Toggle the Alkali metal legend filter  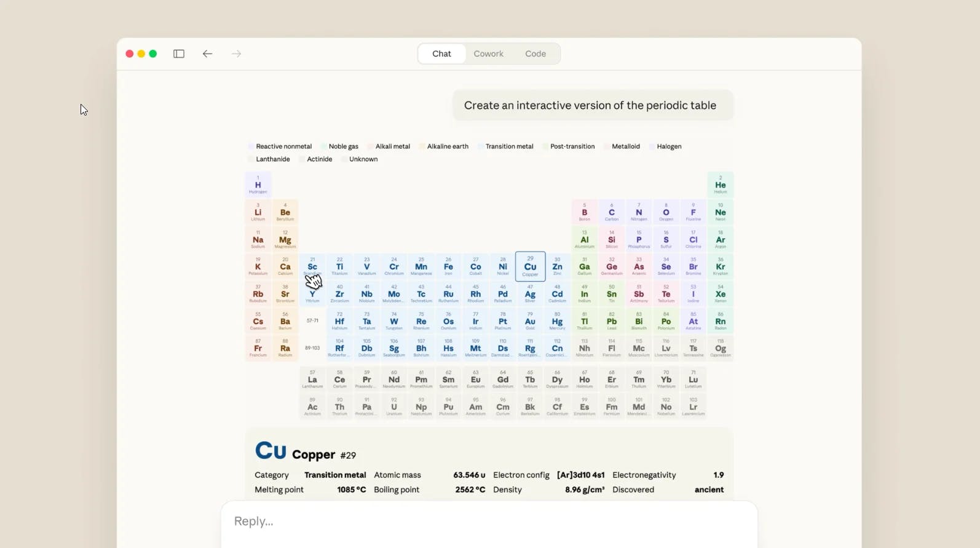[389, 146]
